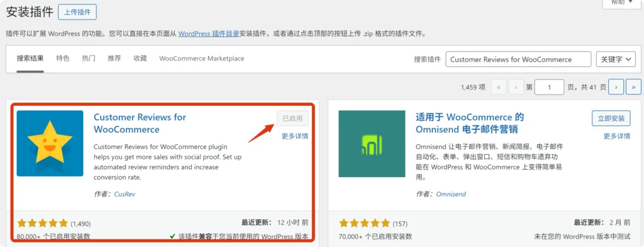Click the current page number field

[x=550, y=87]
